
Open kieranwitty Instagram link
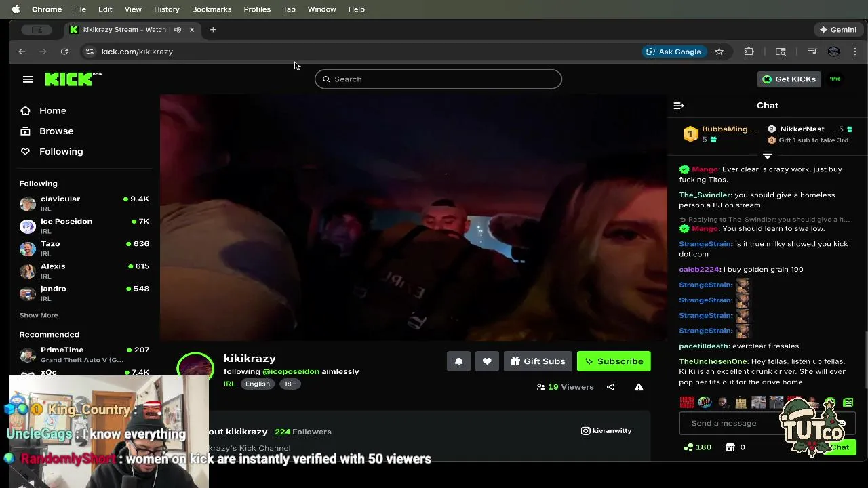[606, 431]
